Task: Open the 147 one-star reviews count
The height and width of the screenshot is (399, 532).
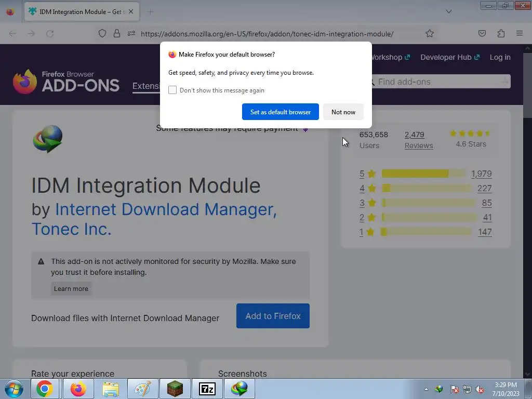Action: pos(485,232)
